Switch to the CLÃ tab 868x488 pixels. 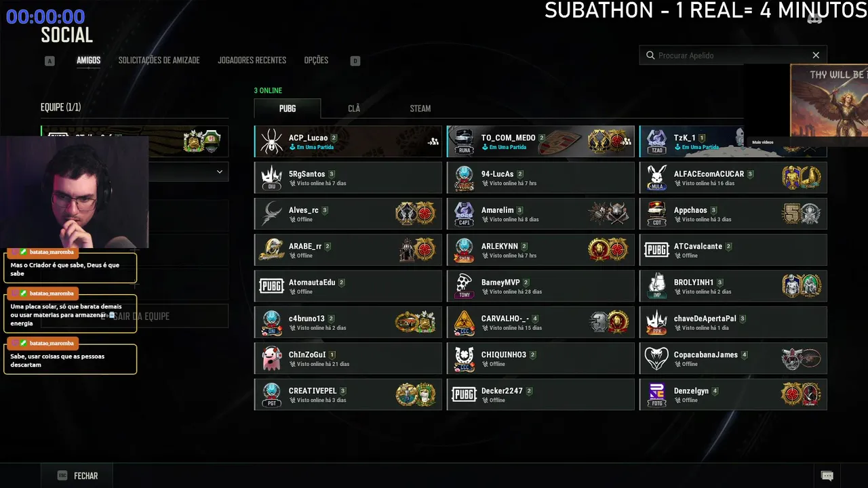coord(354,108)
